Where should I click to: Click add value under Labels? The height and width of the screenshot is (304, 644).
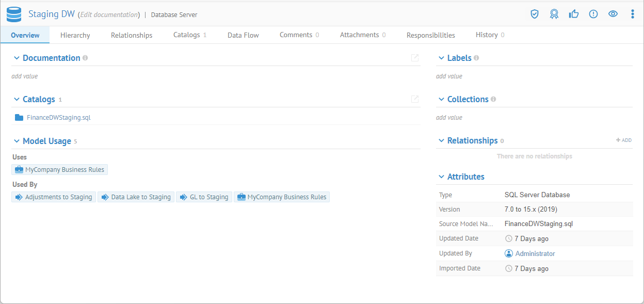click(x=449, y=76)
